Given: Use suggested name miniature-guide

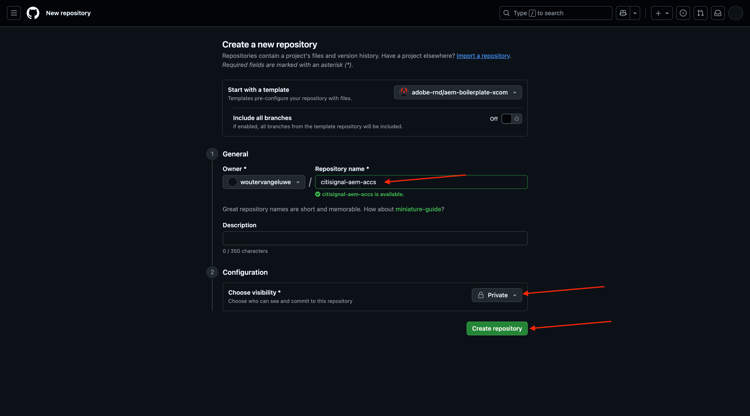Looking at the screenshot, I should click(419, 209).
